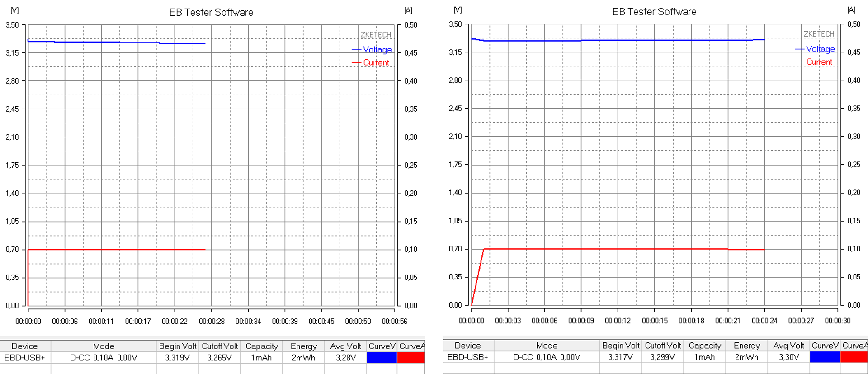Screen dimensions: 868x374
Task: Click the 00:00:39 time axis label
Action: click(285, 322)
